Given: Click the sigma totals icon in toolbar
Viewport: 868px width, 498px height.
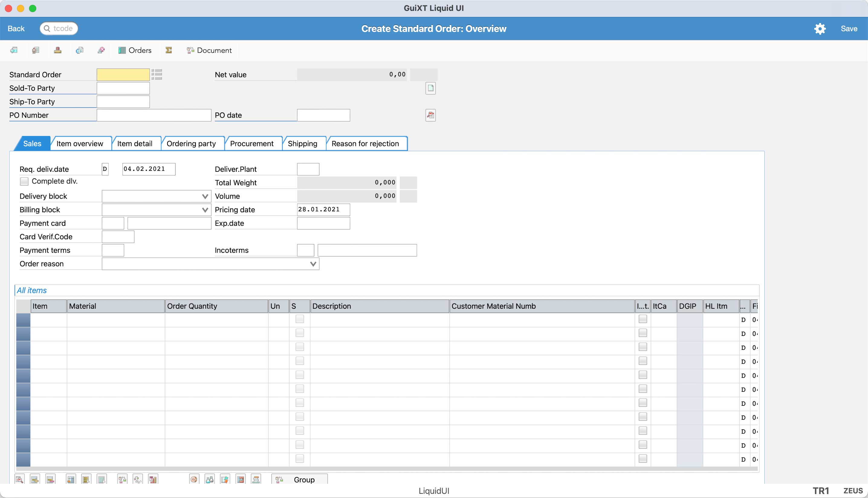Looking at the screenshot, I should pos(169,50).
